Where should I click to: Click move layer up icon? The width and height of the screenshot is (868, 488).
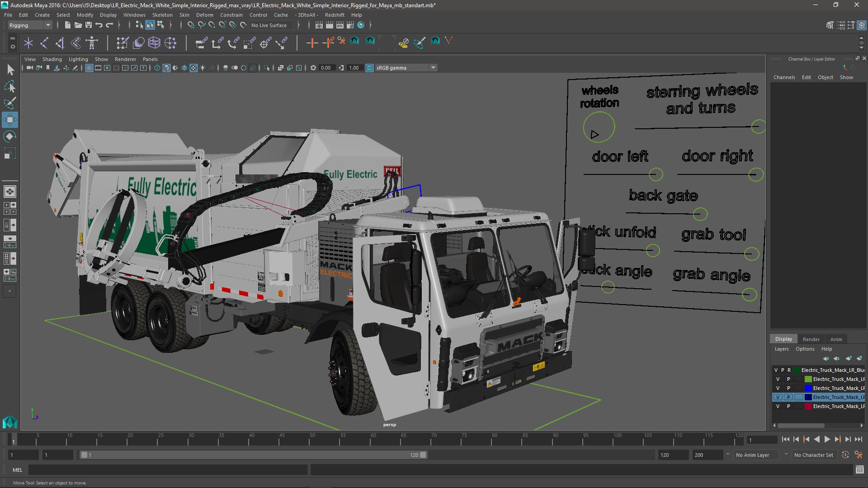(826, 358)
